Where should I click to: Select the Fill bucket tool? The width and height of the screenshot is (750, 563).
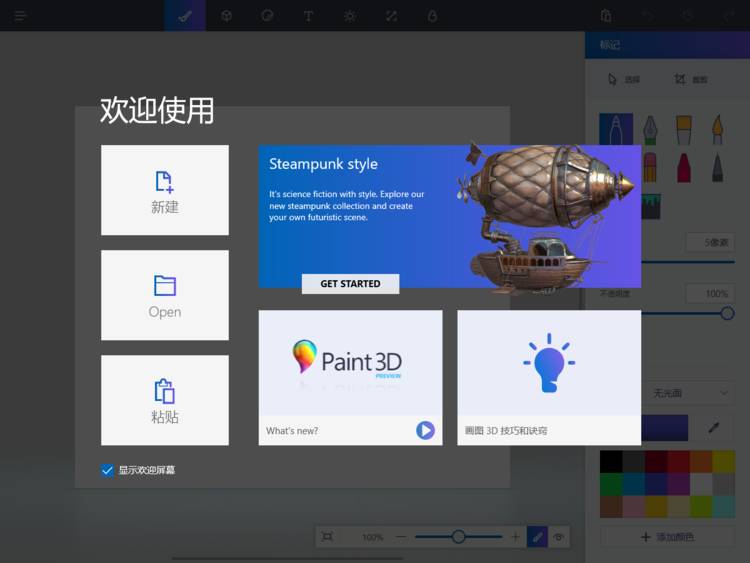[651, 206]
